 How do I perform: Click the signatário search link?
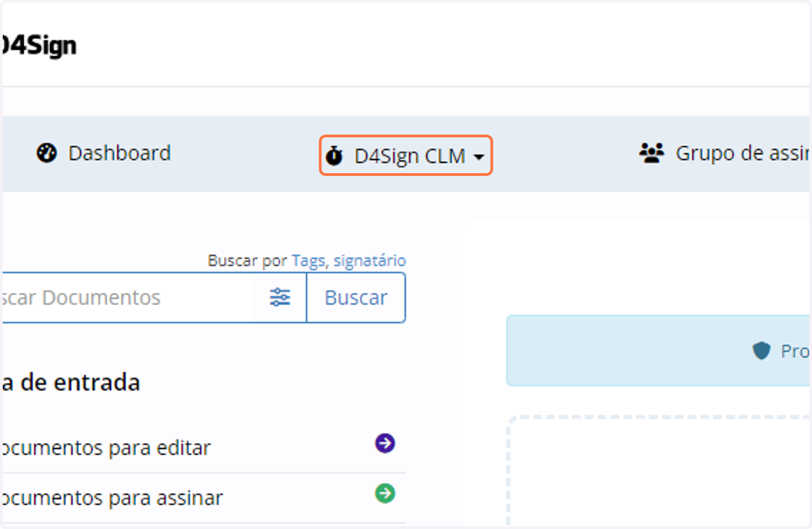[x=369, y=260]
